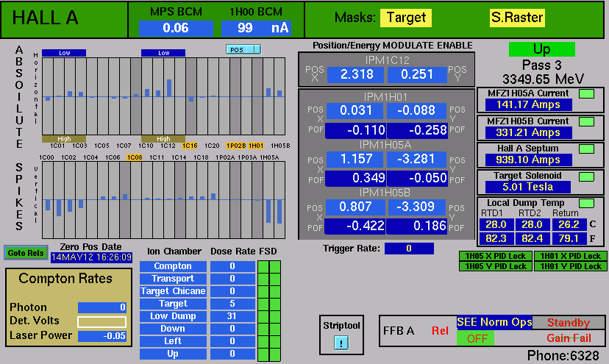Image resolution: width=609 pixels, height=364 pixels.
Task: Click the SEE Norm Ops status label
Action: (494, 322)
